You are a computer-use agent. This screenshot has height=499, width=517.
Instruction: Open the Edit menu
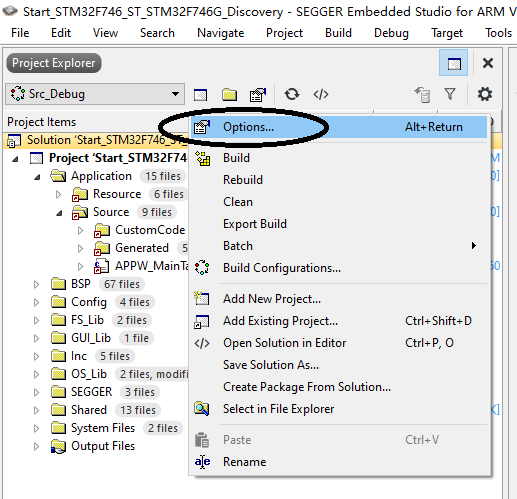(x=61, y=33)
